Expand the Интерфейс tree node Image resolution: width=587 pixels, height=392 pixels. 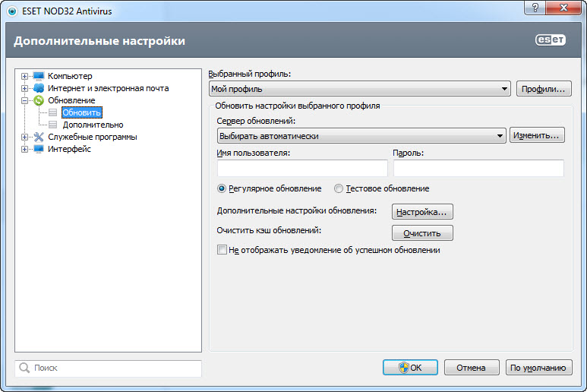click(x=24, y=150)
